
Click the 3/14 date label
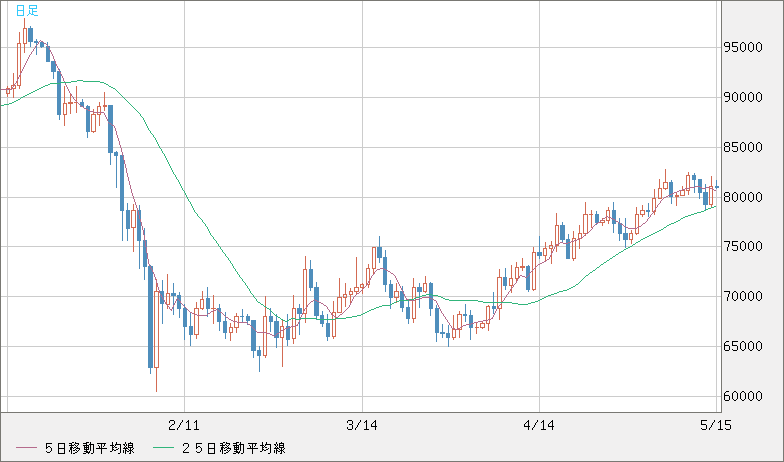point(362,426)
